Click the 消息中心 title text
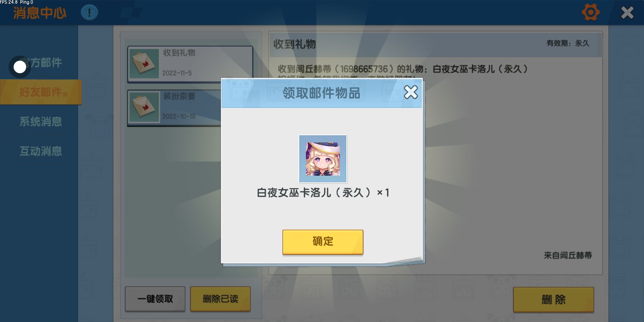Viewport: 644px width, 322px height. tap(40, 13)
